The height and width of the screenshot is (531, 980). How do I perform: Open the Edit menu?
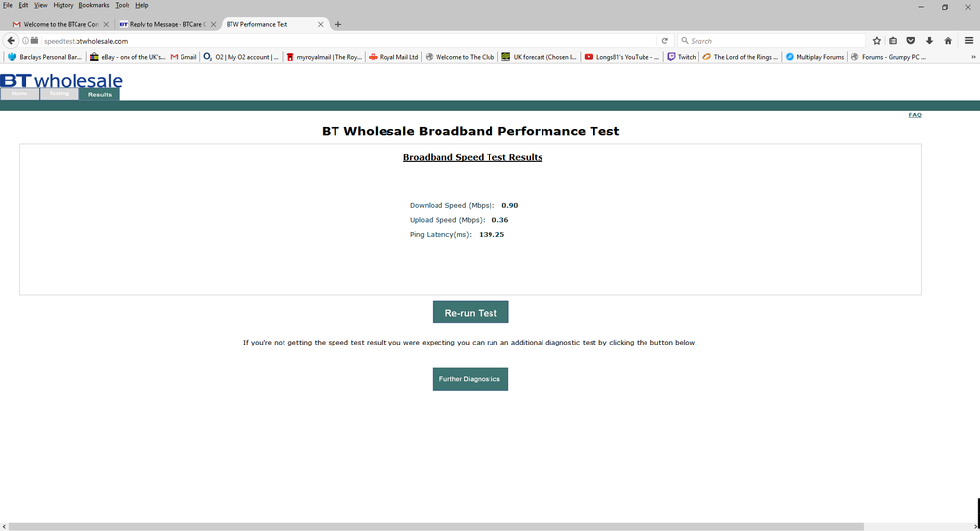tap(24, 5)
